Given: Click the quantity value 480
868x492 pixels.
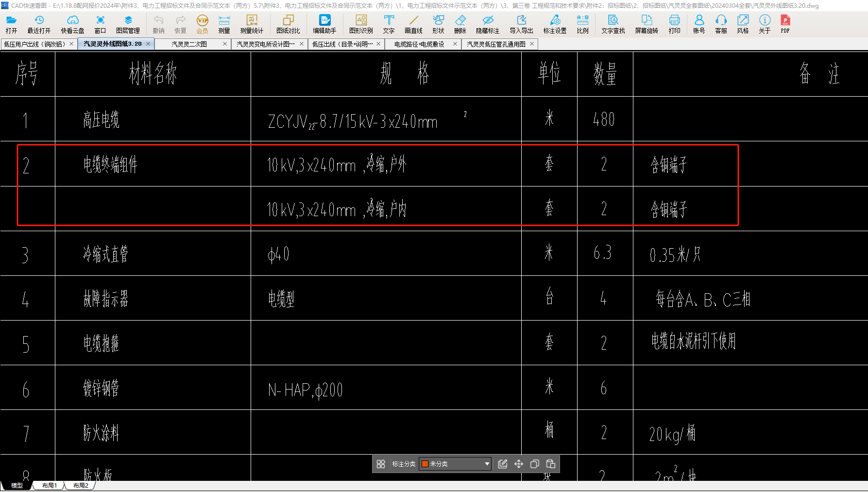Looking at the screenshot, I should coord(604,119).
